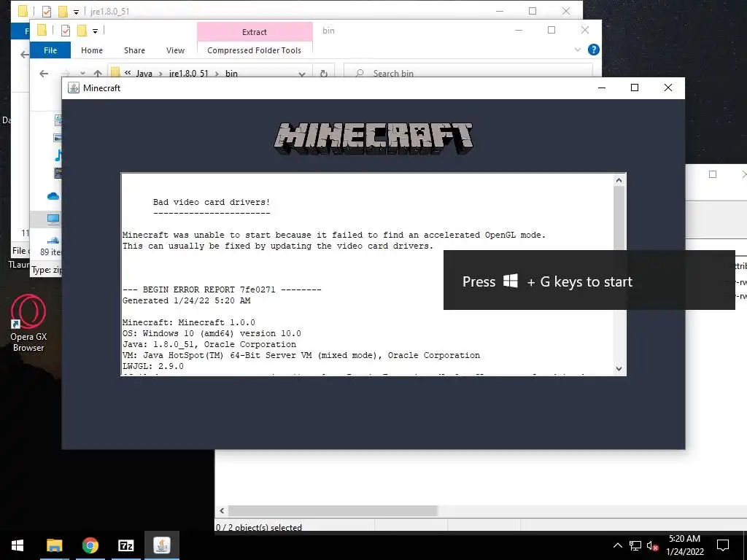747x560 pixels.
Task: Click the jre1.8.0_51 breadcrumb segment
Action: click(189, 74)
